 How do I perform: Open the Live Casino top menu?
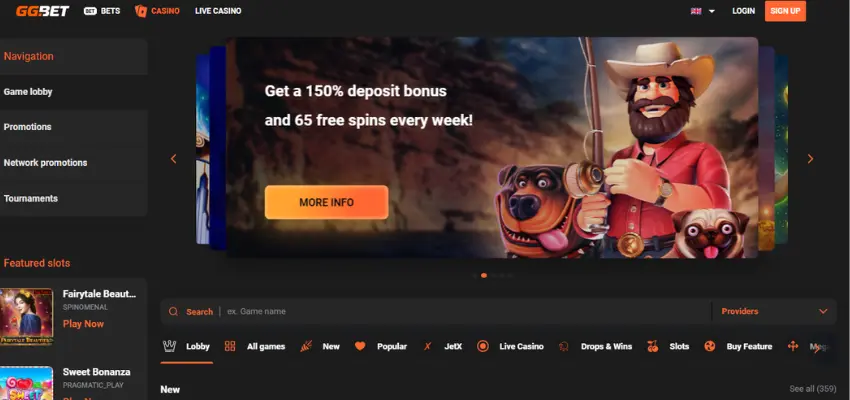(218, 11)
